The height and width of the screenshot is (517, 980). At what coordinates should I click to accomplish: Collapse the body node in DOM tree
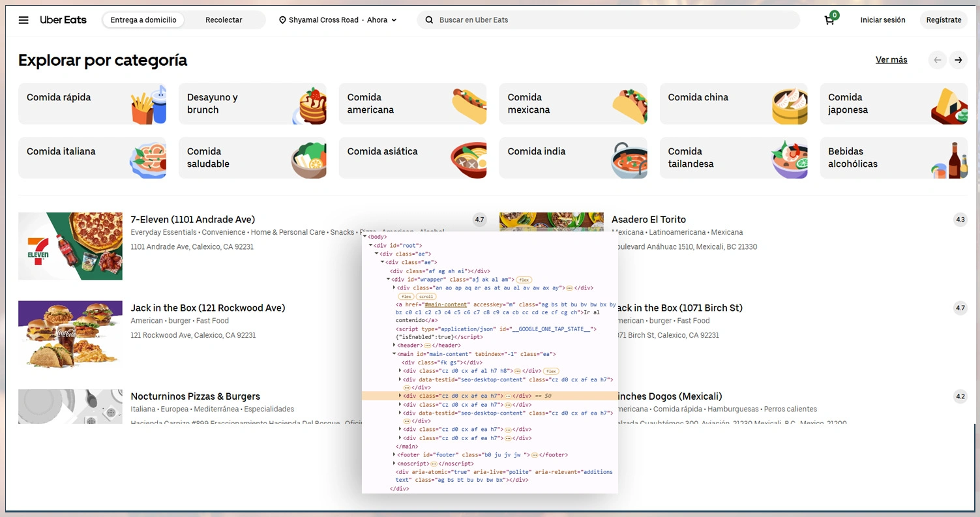tap(365, 237)
